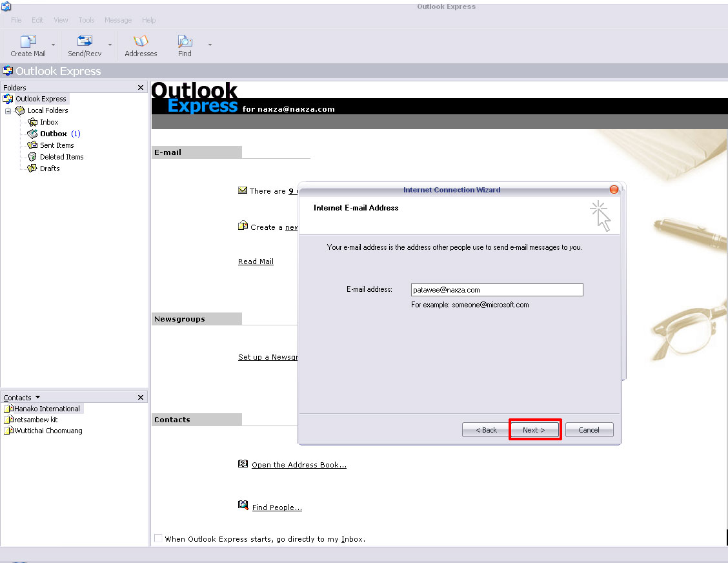Image resolution: width=728 pixels, height=563 pixels.
Task: Click the Set up a Newsgroups link
Action: [268, 357]
